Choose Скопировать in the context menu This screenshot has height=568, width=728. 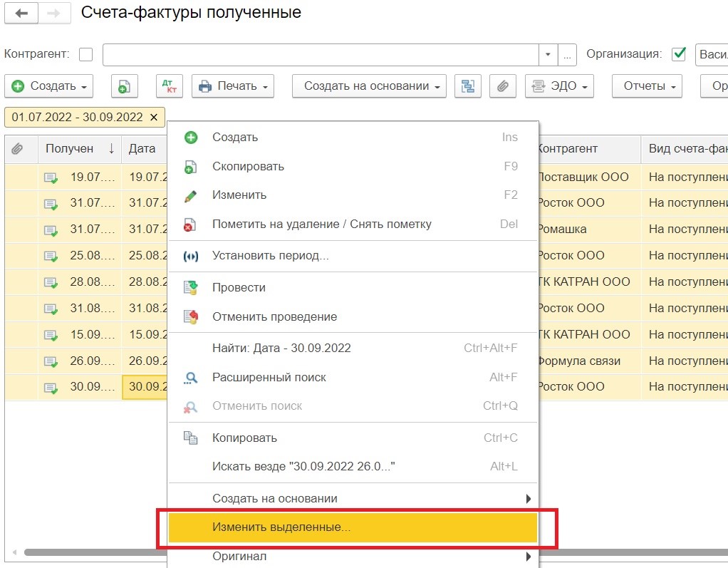pos(353,167)
